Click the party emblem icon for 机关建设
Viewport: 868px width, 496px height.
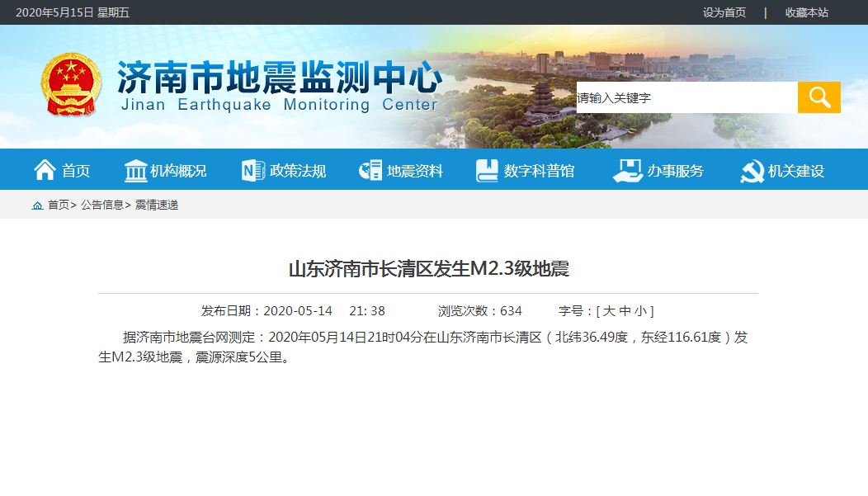click(752, 171)
